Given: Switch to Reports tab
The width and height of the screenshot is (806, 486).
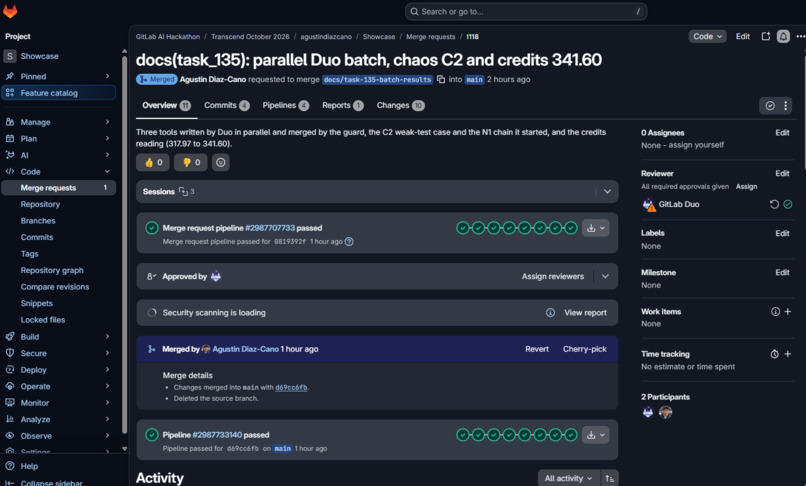Looking at the screenshot, I should pyautogui.click(x=343, y=105).
